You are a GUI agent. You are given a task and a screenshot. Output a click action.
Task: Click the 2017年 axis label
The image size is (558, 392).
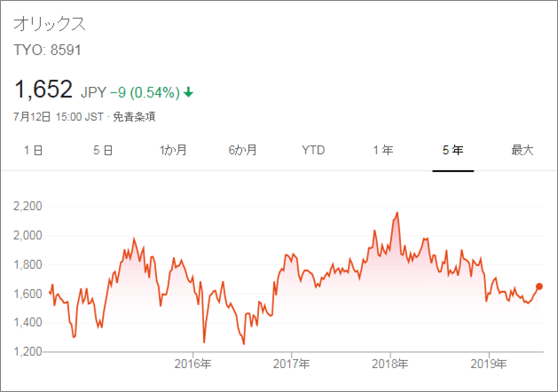(x=292, y=364)
